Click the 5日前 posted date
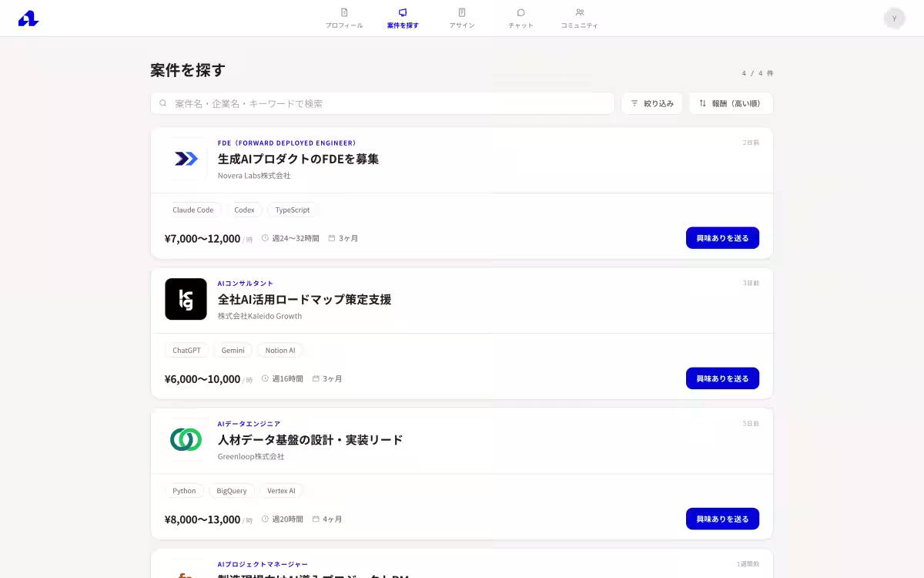The height and width of the screenshot is (578, 924). [751, 423]
